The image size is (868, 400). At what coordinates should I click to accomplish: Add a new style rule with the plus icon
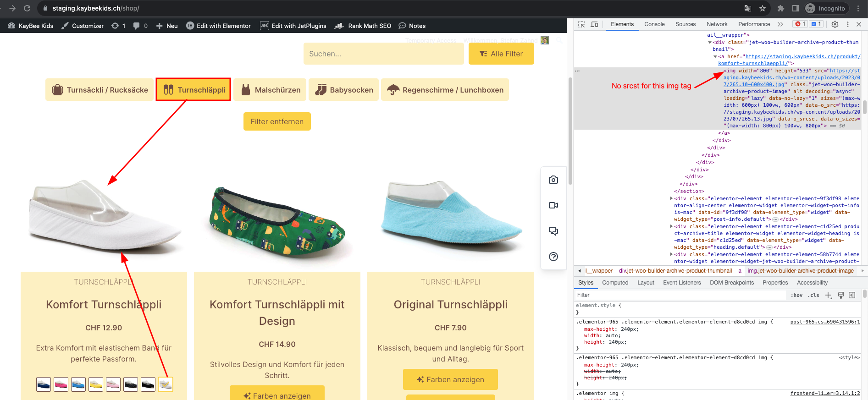[829, 296]
